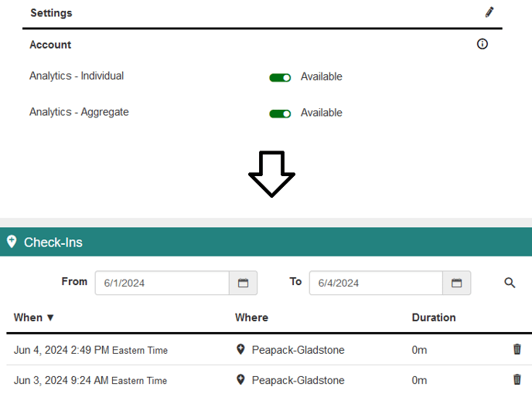Open Peapack-Gladstone location in Jun 4 row
532x397 pixels.
pyautogui.click(x=298, y=350)
